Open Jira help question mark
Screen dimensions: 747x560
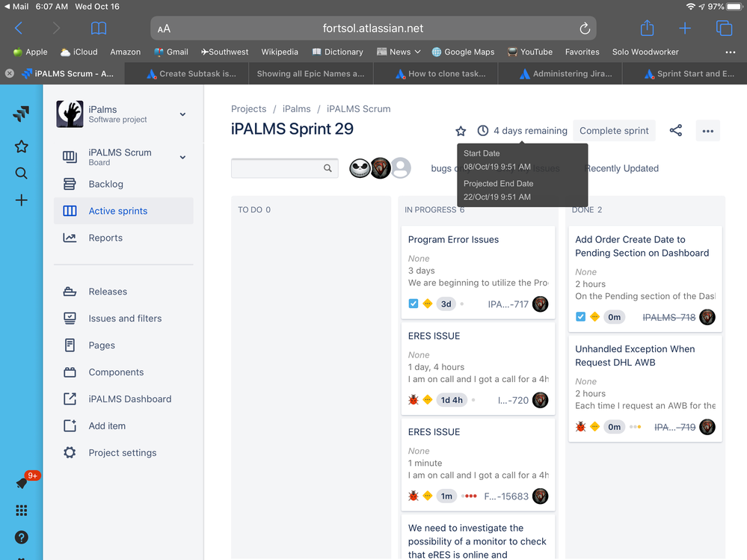(22, 537)
